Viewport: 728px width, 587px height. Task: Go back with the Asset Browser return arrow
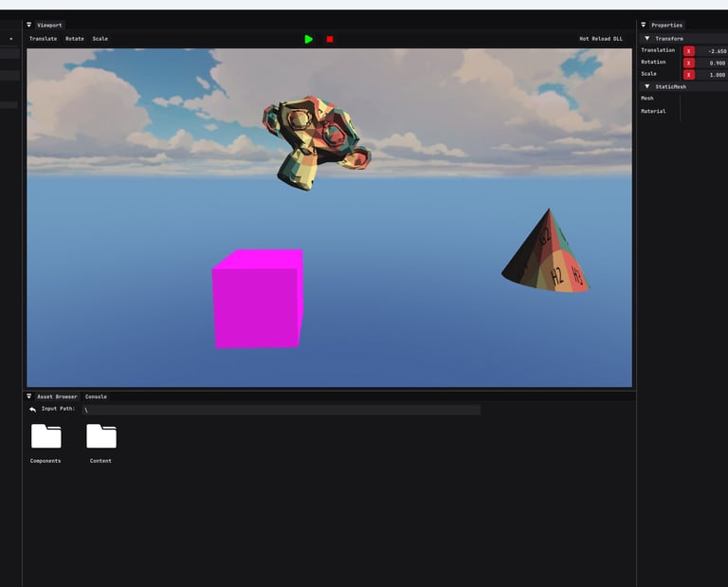(32, 410)
